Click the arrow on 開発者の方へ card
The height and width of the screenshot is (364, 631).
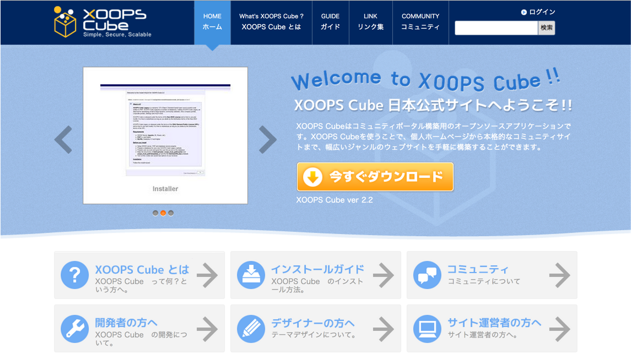click(x=207, y=329)
